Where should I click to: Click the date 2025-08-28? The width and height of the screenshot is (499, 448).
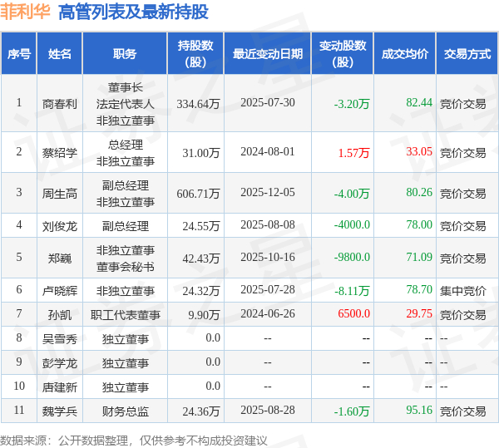[268, 410]
